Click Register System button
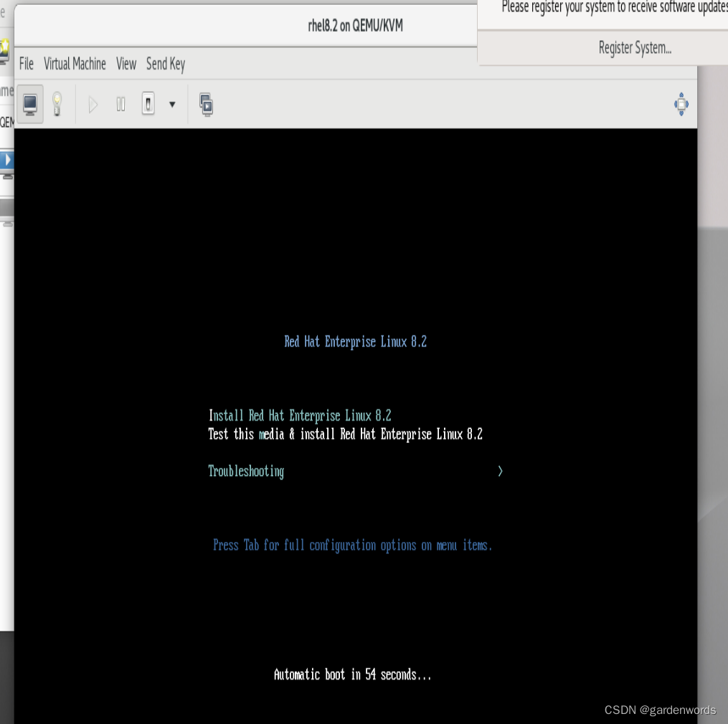Viewport: 728px width, 724px height. pyautogui.click(x=635, y=48)
